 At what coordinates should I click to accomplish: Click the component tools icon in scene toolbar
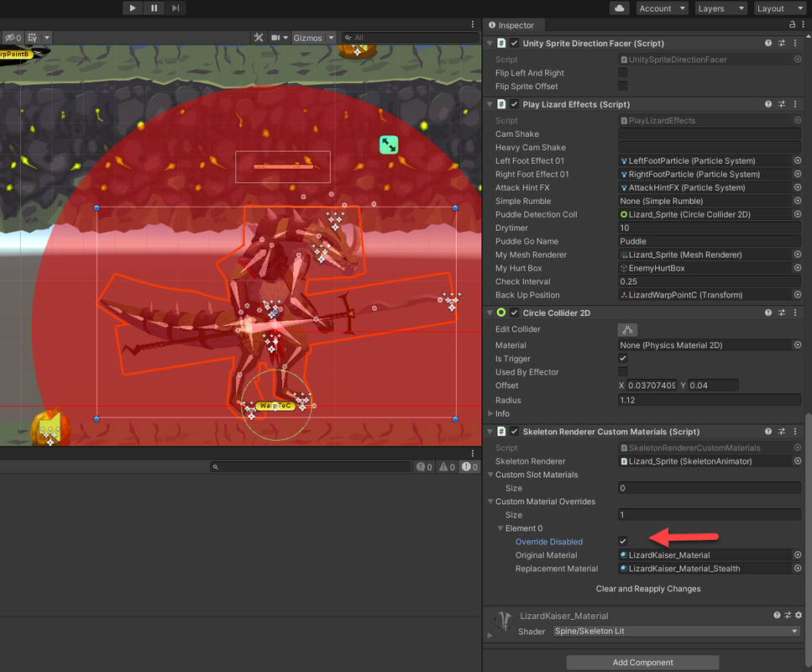pyautogui.click(x=259, y=38)
